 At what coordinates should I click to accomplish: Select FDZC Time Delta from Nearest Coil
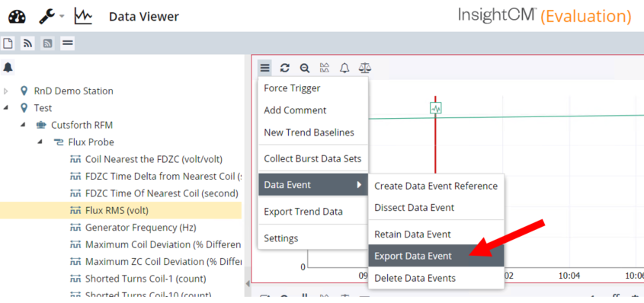click(x=163, y=177)
